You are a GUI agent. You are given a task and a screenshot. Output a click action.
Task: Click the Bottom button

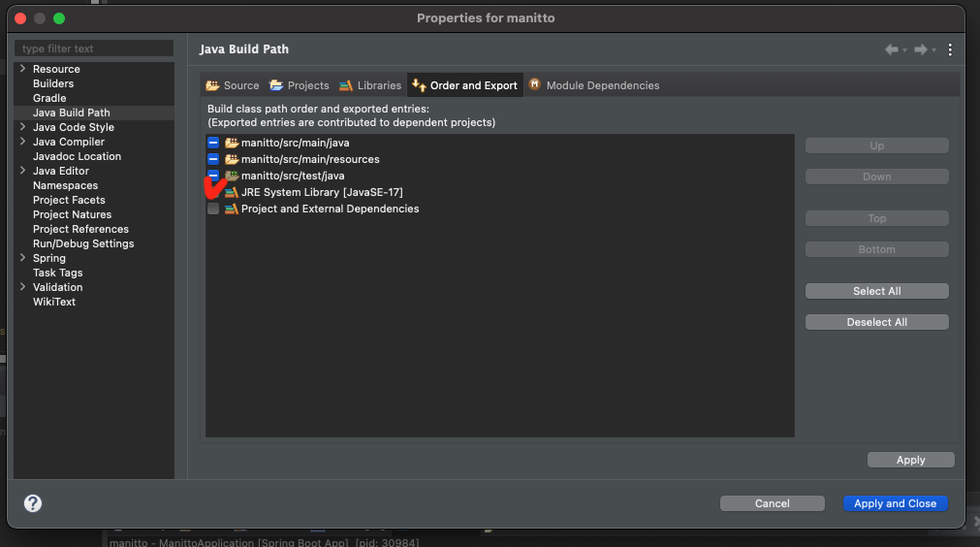tap(877, 249)
